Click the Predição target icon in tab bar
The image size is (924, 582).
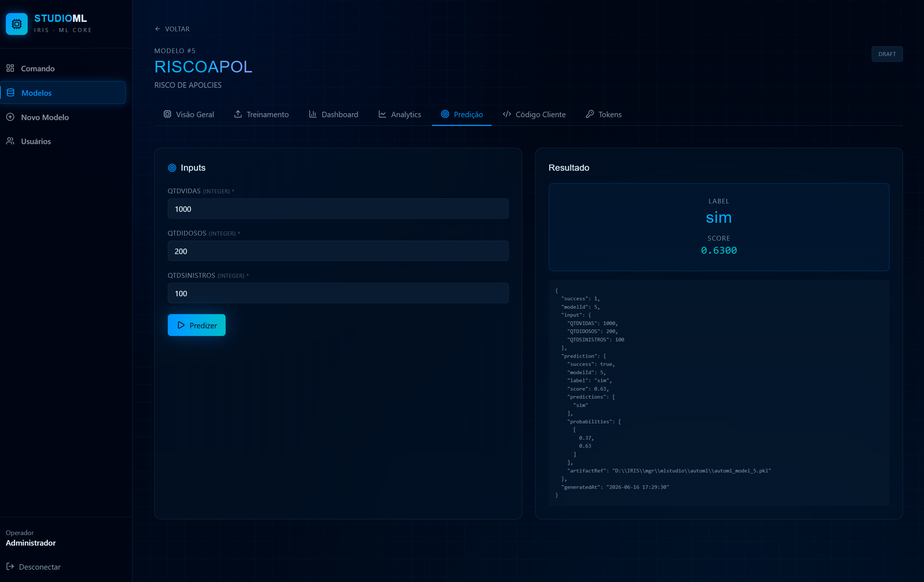(445, 114)
